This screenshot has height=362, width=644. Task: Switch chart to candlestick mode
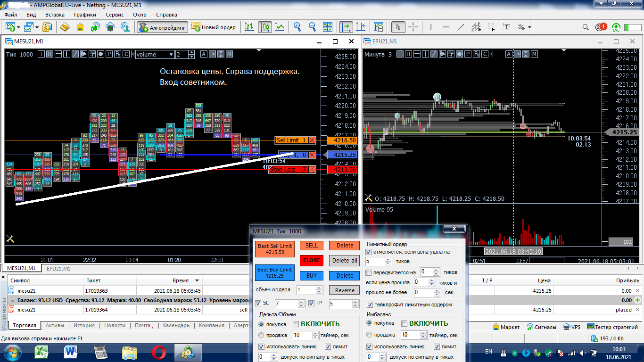[265, 27]
